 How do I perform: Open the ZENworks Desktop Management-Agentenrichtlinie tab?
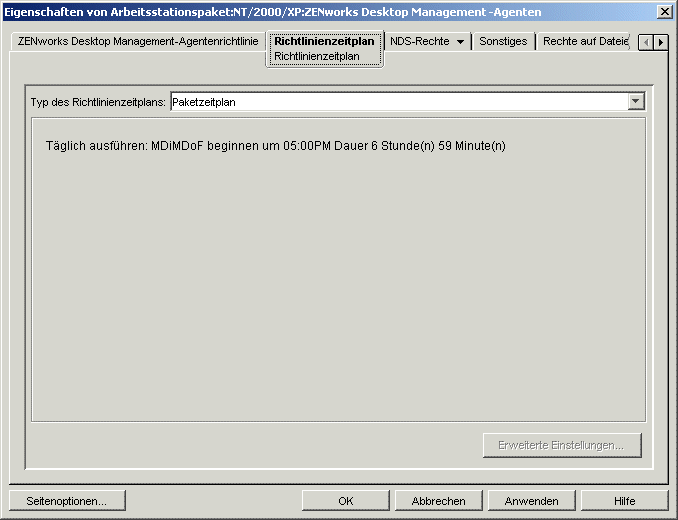pyautogui.click(x=138, y=41)
